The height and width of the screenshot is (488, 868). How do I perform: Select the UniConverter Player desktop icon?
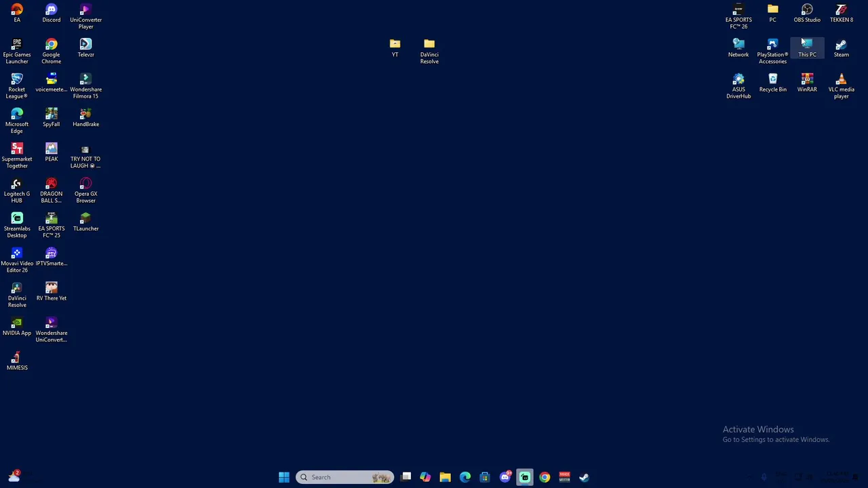tap(85, 17)
